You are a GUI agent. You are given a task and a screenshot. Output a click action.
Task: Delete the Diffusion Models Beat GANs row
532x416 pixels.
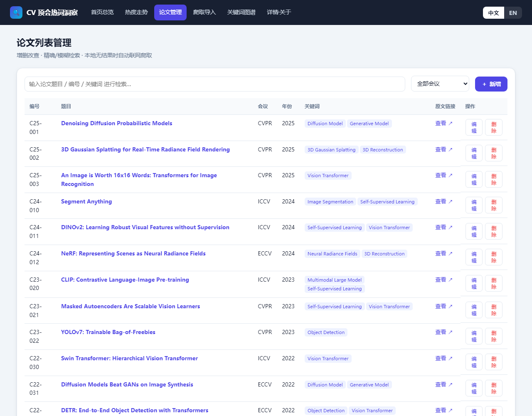click(494, 388)
